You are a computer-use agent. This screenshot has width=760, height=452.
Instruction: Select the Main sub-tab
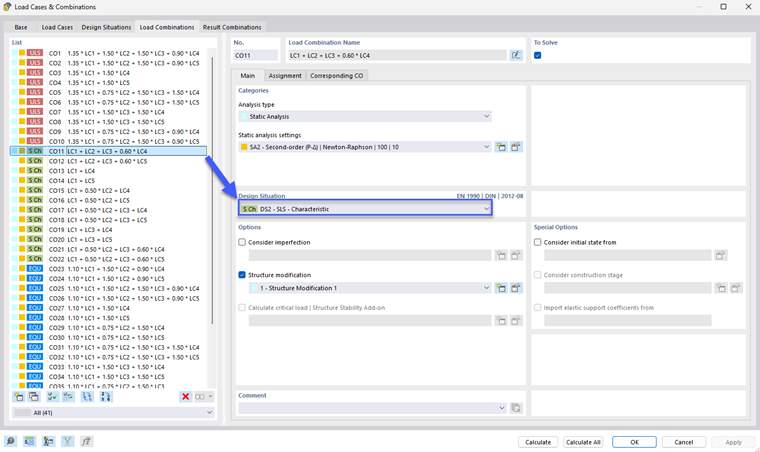[248, 76]
